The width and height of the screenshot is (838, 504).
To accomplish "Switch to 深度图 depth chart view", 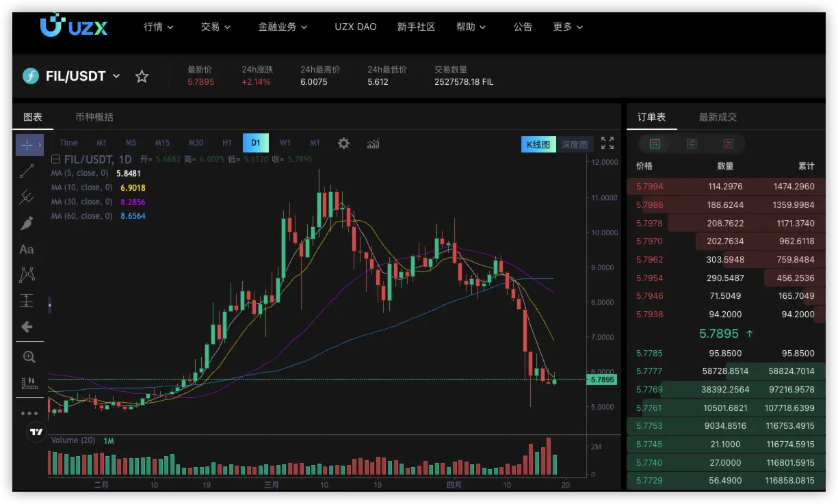I will tap(575, 144).
